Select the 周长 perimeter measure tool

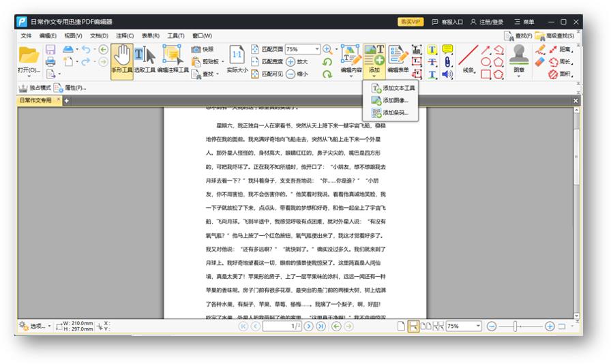[x=561, y=61]
